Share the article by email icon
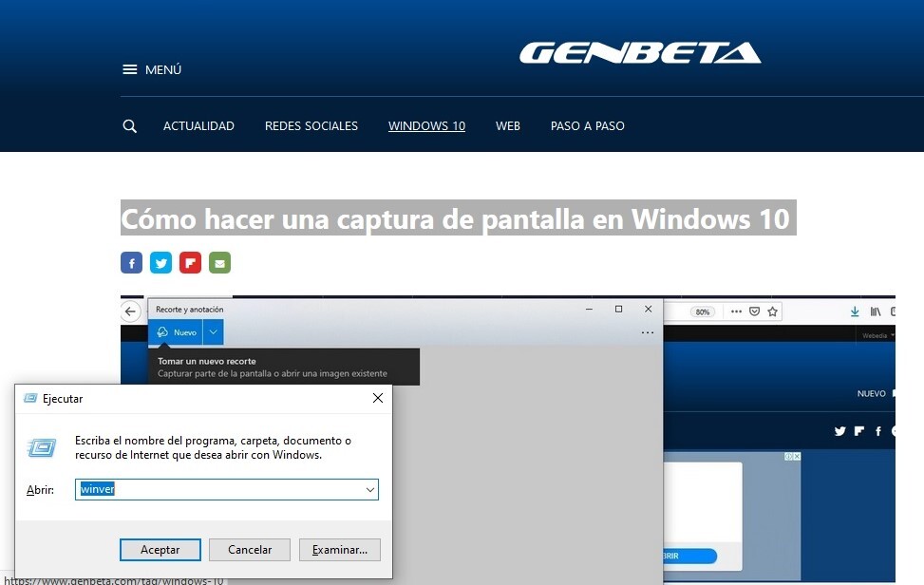 [x=219, y=263]
